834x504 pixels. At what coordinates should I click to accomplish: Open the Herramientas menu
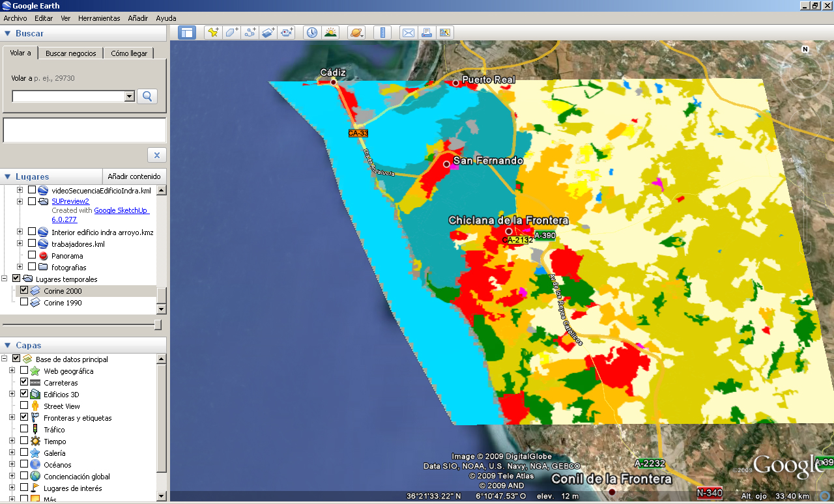(x=99, y=18)
